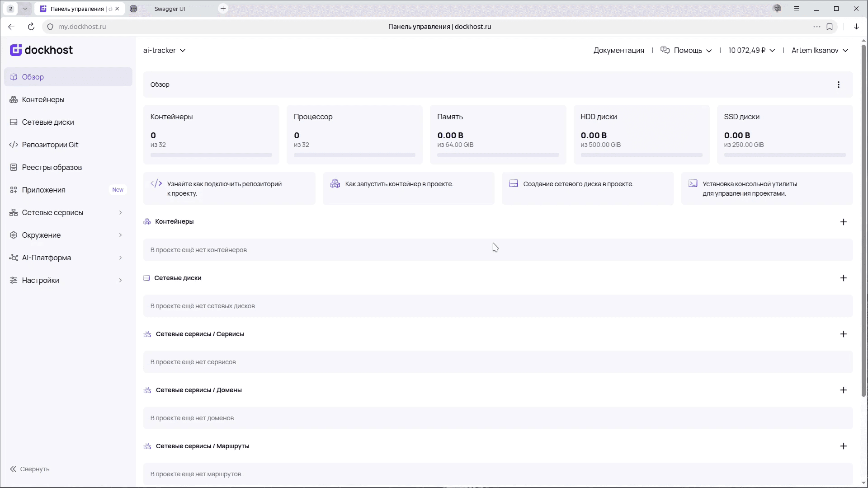Open the browser downloads icon

(856, 27)
